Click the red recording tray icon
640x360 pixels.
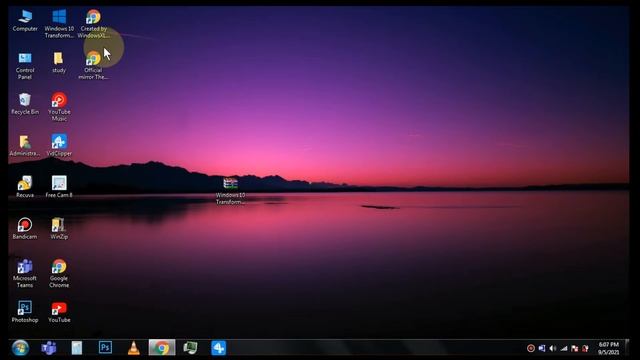(531, 348)
